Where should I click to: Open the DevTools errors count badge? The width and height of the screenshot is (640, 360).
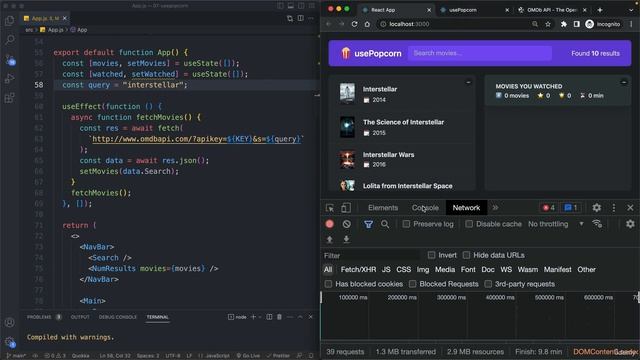[548, 208]
